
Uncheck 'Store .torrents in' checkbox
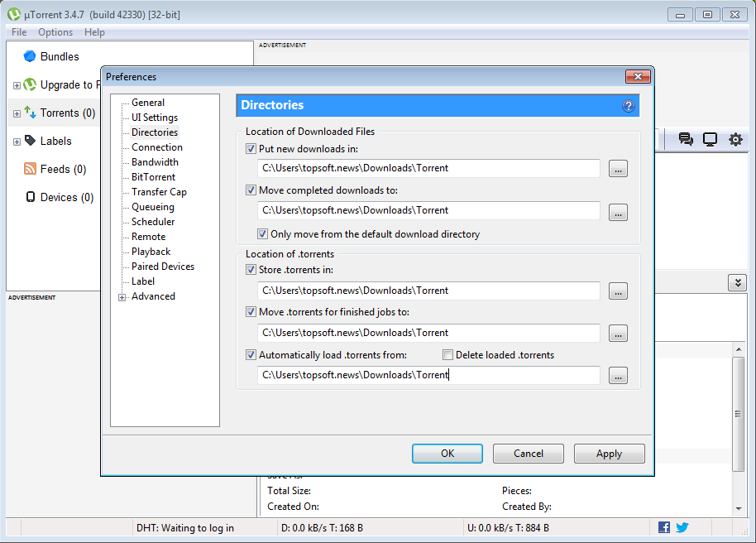pos(251,269)
